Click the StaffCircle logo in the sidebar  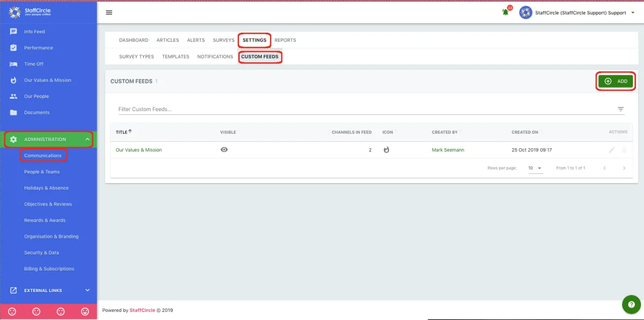(x=30, y=12)
